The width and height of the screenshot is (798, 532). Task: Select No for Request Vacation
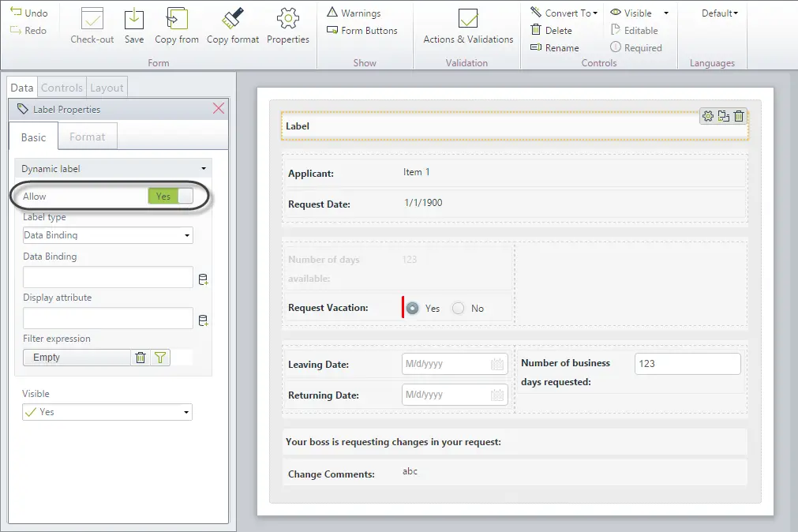[458, 308]
